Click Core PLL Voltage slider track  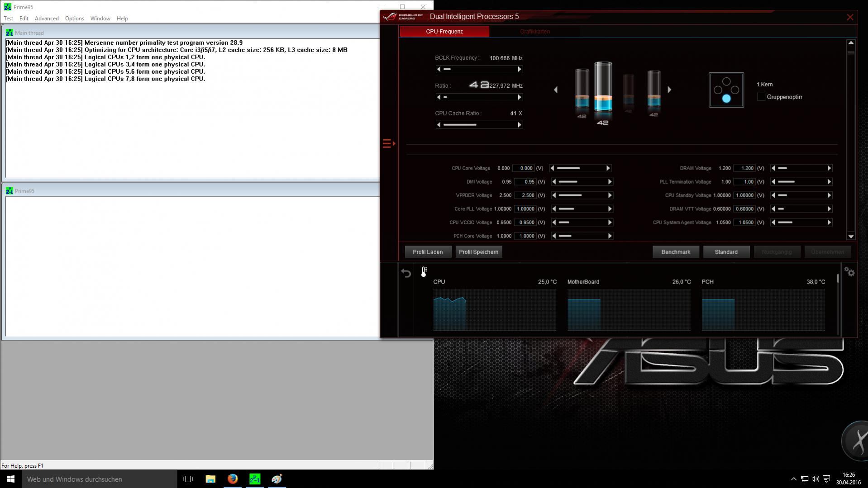tap(582, 209)
